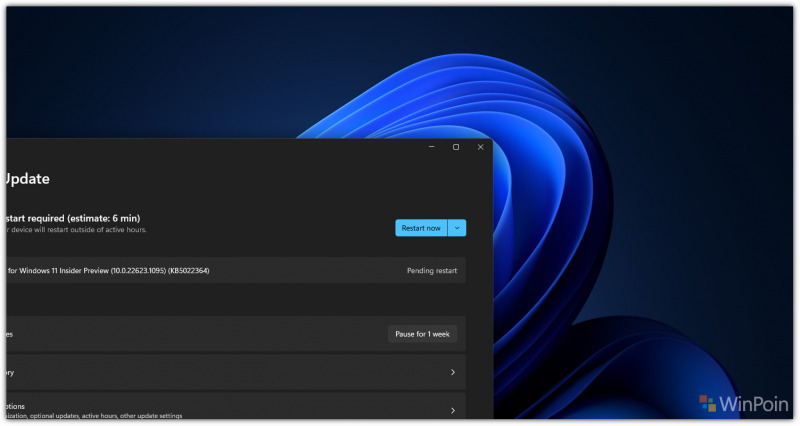Click the optional updates, active hours description text
Viewport: 800px width, 426px height.
point(94,416)
